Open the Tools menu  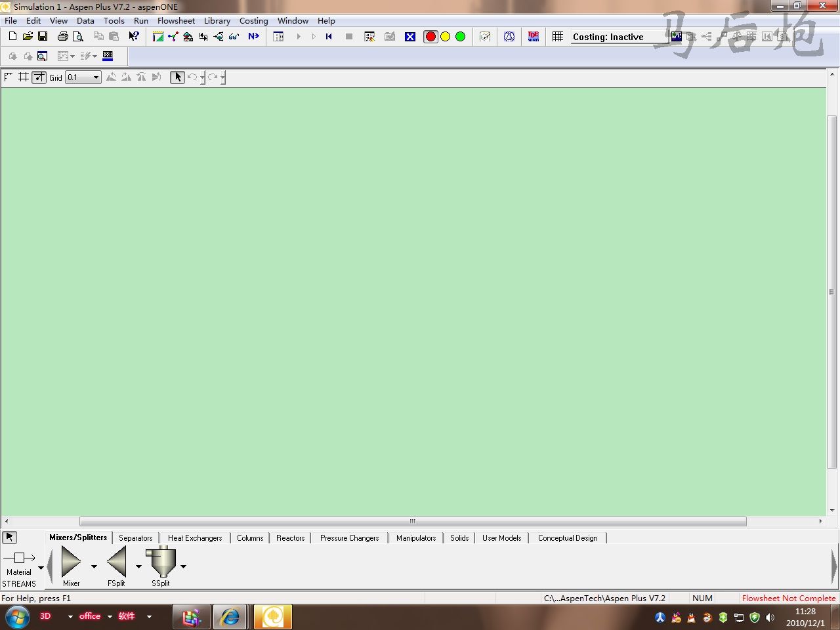point(114,21)
